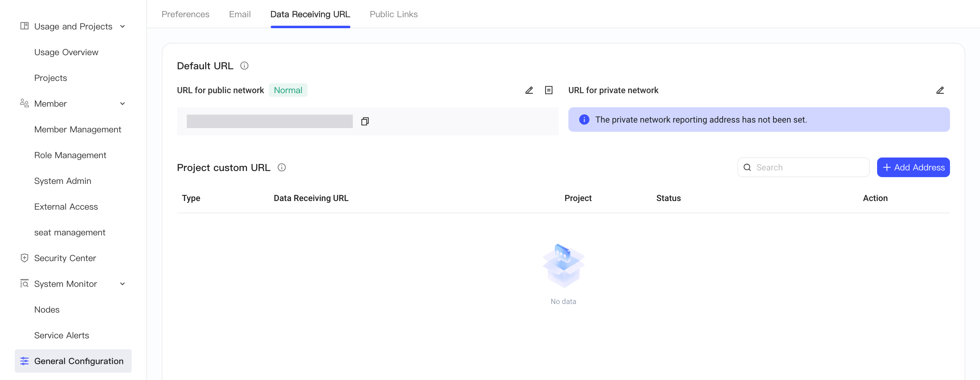Click the Status column header
980x380 pixels.
coord(669,198)
